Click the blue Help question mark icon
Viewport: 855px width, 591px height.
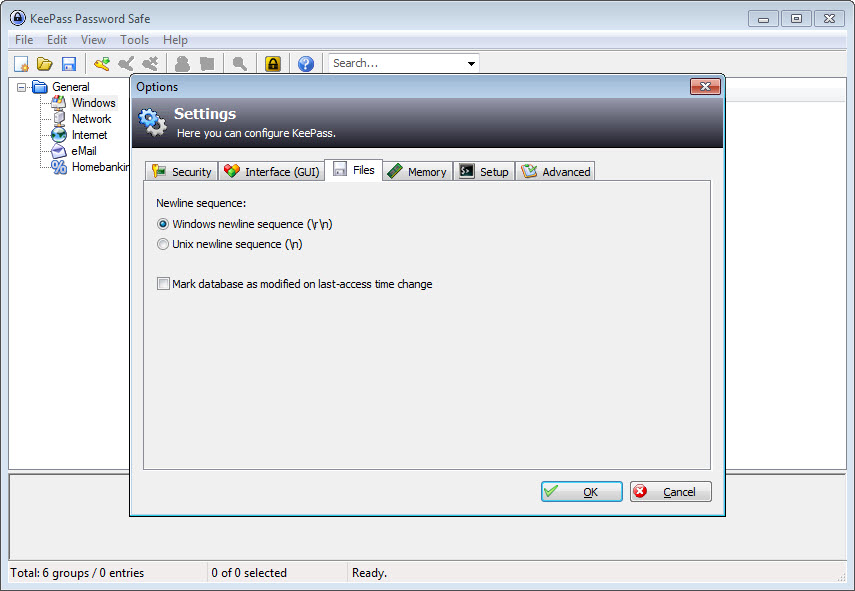pyautogui.click(x=306, y=64)
